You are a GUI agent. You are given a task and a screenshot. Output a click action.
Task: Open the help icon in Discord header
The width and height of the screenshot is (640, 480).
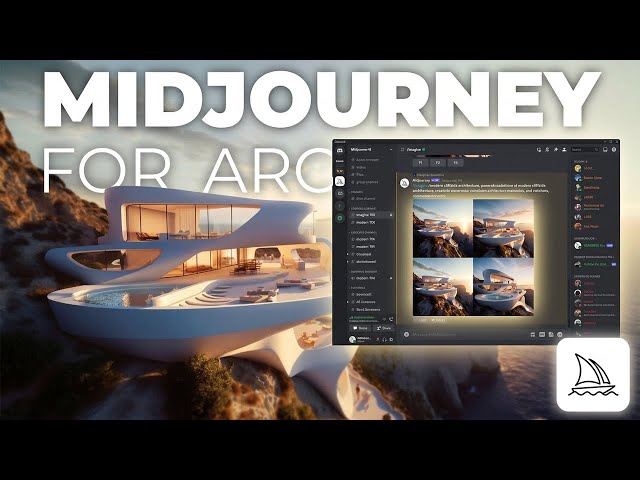click(613, 150)
